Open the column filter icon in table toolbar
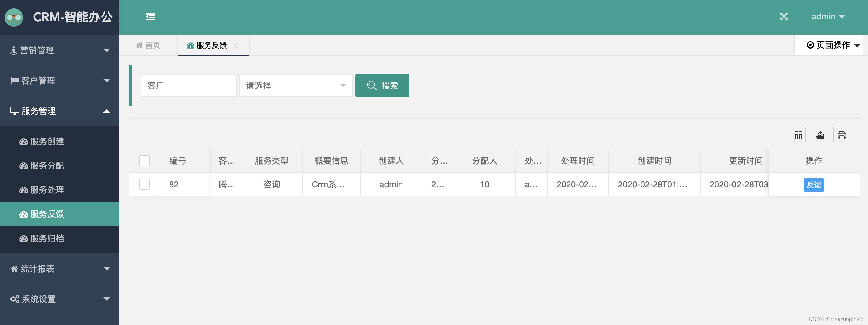The height and width of the screenshot is (325, 868). (x=798, y=135)
